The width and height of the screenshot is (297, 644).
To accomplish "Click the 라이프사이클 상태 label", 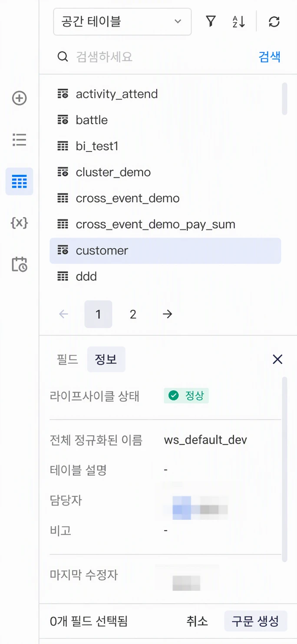I will tap(95, 396).
